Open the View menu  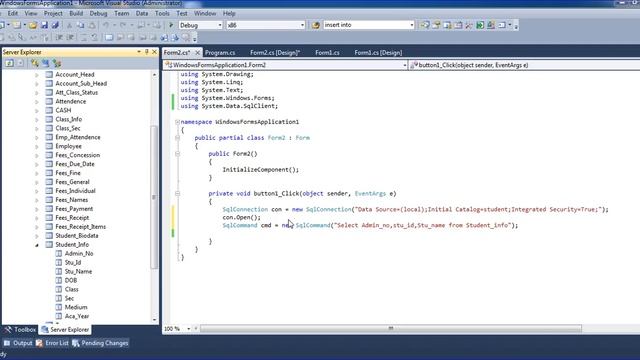click(31, 13)
